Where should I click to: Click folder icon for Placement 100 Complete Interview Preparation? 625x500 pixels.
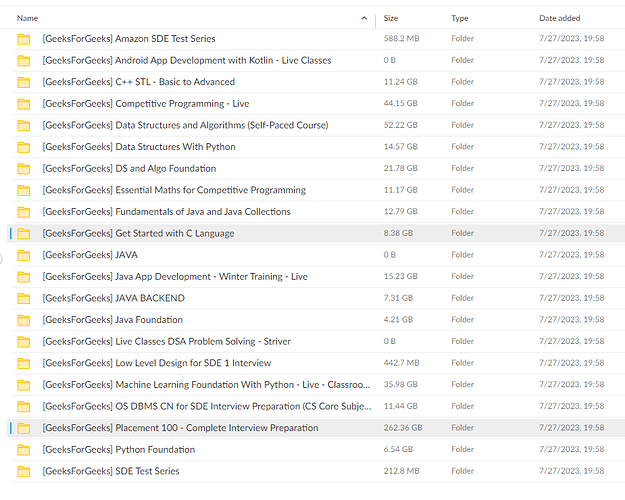coord(24,428)
